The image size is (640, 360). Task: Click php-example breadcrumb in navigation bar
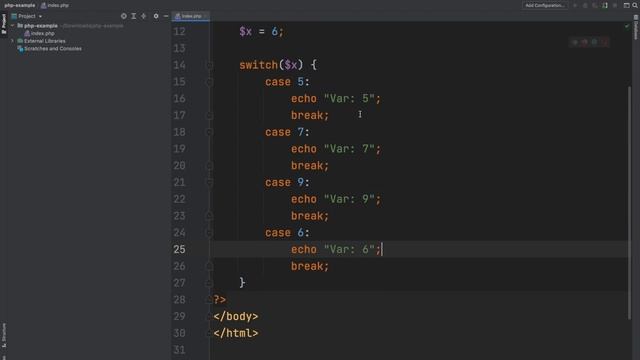pyautogui.click(x=20, y=5)
